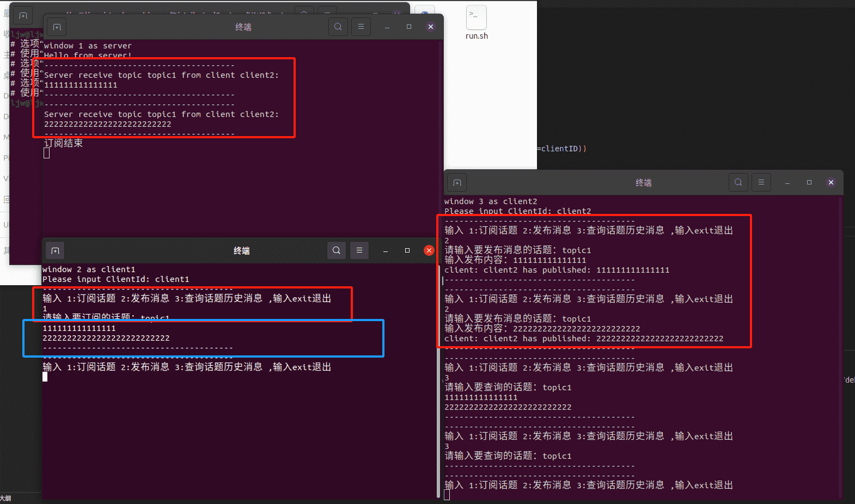The image size is (855, 504).
Task: Click the 终端 title of client2 window
Action: [x=644, y=183]
